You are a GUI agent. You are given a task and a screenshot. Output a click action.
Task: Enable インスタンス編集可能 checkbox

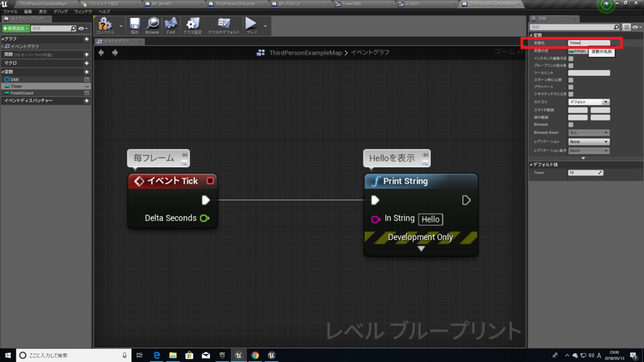click(571, 58)
